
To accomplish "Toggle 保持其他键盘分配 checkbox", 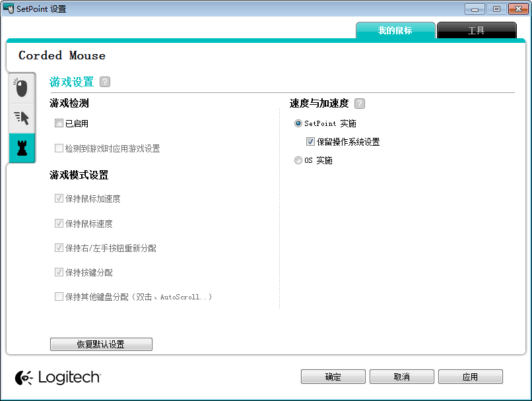I will pos(59,297).
